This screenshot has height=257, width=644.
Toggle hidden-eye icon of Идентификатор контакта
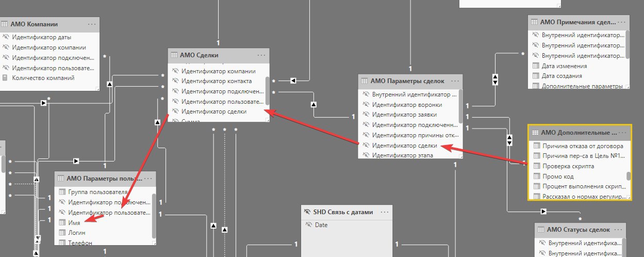[x=175, y=82]
